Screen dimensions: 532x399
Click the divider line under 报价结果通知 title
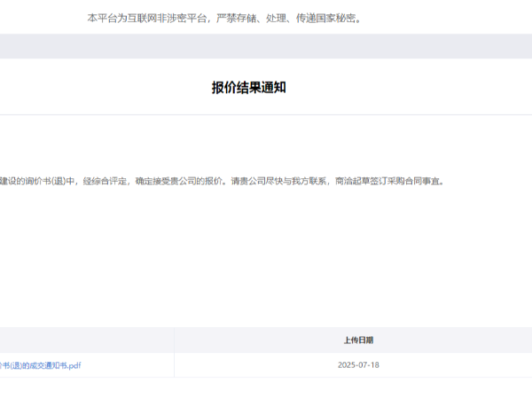pos(266,114)
